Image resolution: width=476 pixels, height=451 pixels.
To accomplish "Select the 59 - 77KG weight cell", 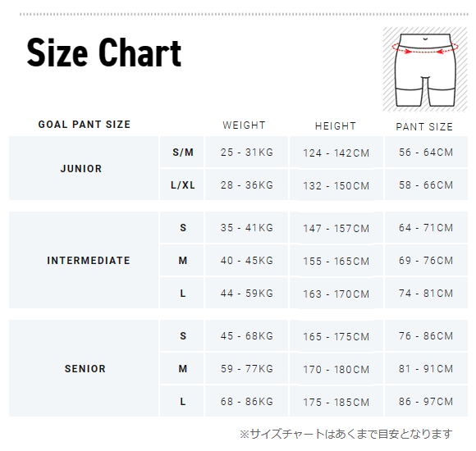I will click(246, 368).
